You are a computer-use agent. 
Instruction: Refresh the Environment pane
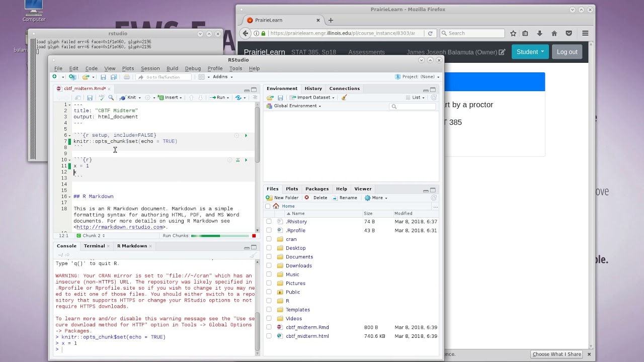(434, 98)
